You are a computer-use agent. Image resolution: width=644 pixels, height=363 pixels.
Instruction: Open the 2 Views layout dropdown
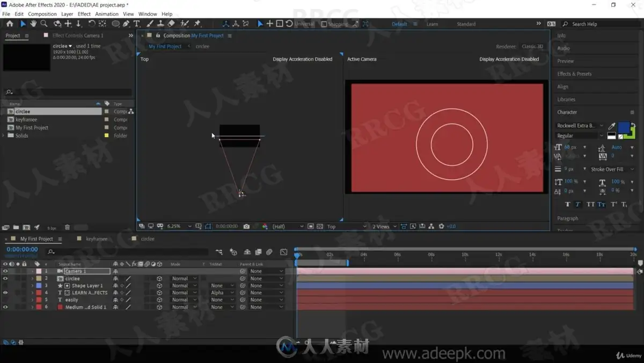pos(384,227)
